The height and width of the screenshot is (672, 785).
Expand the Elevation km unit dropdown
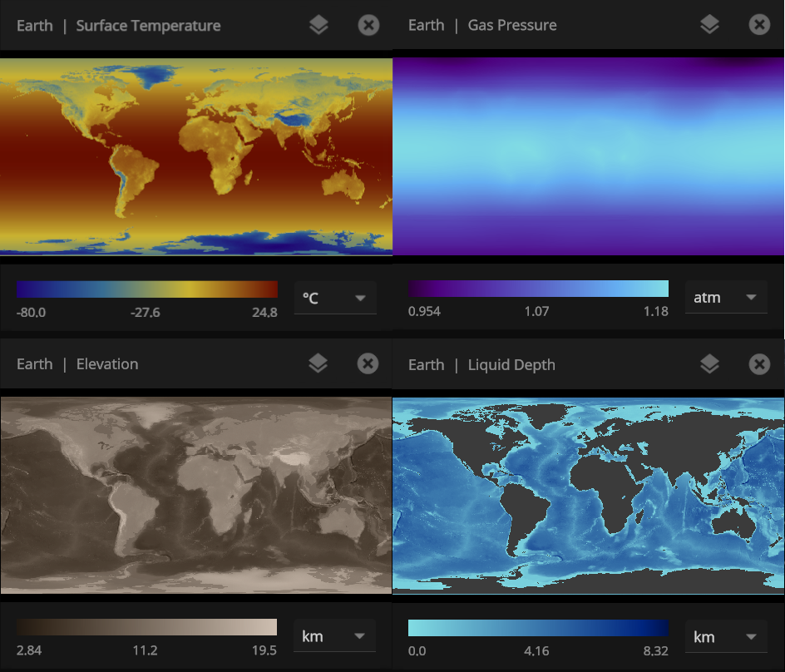click(x=335, y=636)
